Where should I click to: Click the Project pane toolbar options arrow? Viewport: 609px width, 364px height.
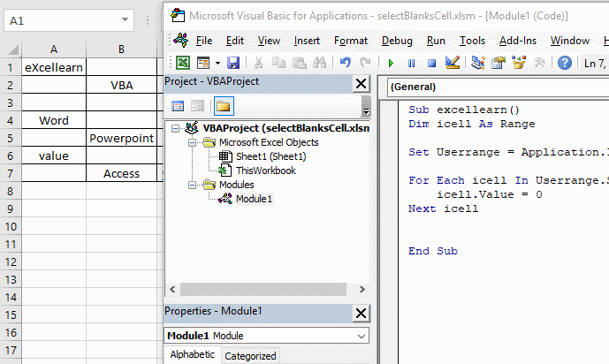pos(366,106)
